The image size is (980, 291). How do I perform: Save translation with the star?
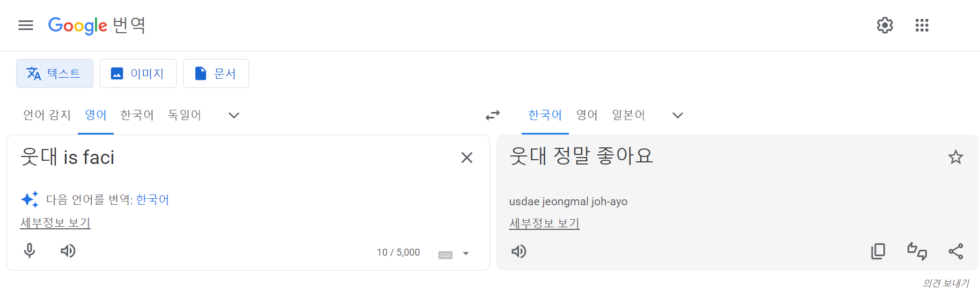pos(955,158)
